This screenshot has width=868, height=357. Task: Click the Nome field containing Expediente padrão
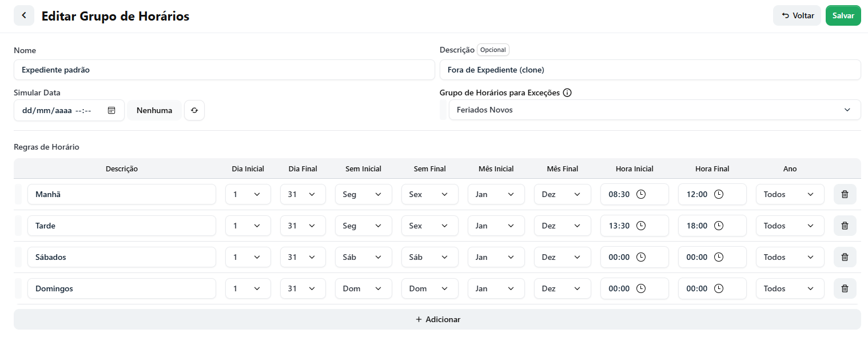click(x=224, y=70)
